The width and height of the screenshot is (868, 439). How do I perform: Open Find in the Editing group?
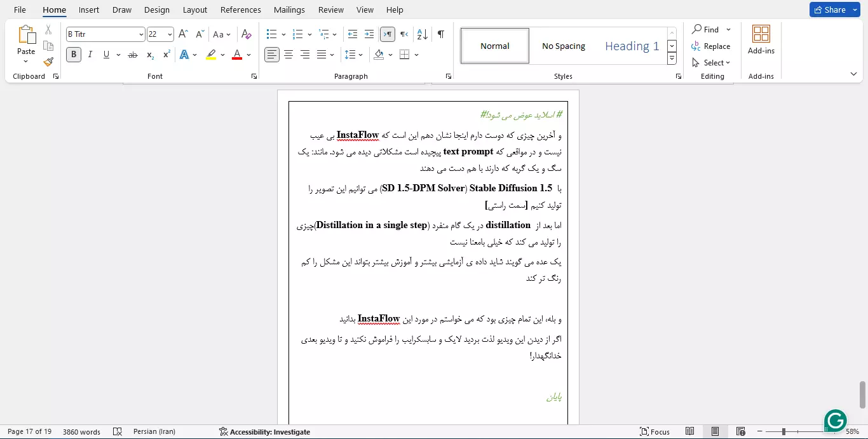tap(705, 29)
